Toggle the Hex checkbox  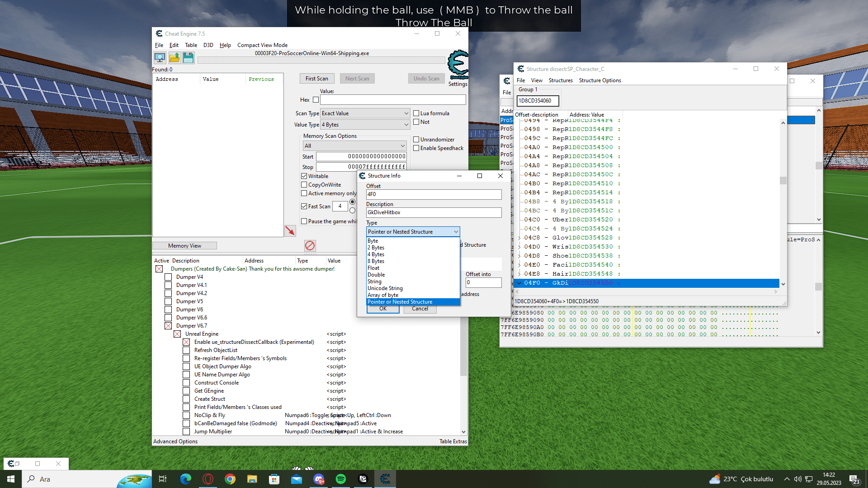(x=316, y=100)
